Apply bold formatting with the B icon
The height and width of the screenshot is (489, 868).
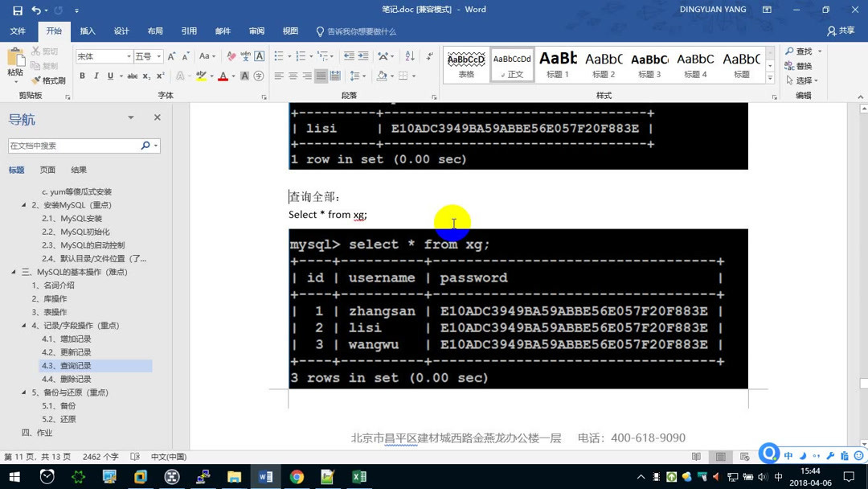click(83, 76)
